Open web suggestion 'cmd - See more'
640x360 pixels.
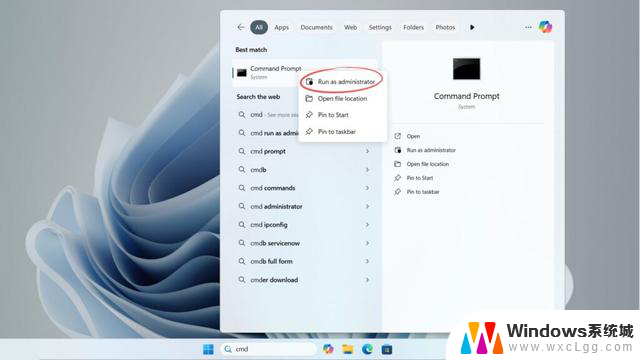267,115
